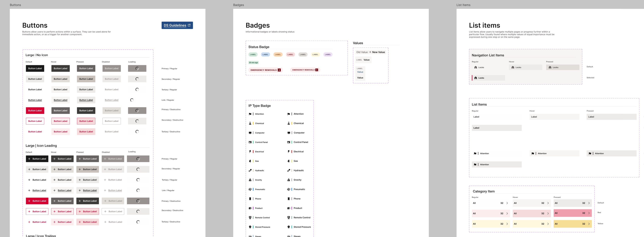Click flag icon in pressed Attention list item
The height and width of the screenshot is (237, 644).
tap(590, 154)
